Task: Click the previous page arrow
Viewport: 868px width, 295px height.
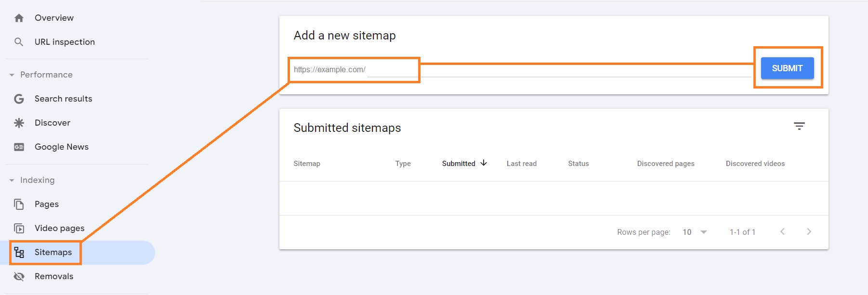Action: (782, 231)
